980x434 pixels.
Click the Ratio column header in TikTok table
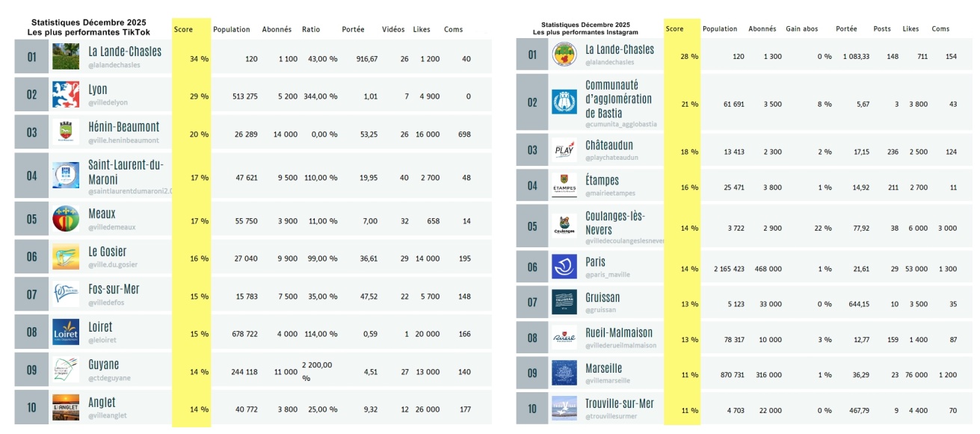311,30
